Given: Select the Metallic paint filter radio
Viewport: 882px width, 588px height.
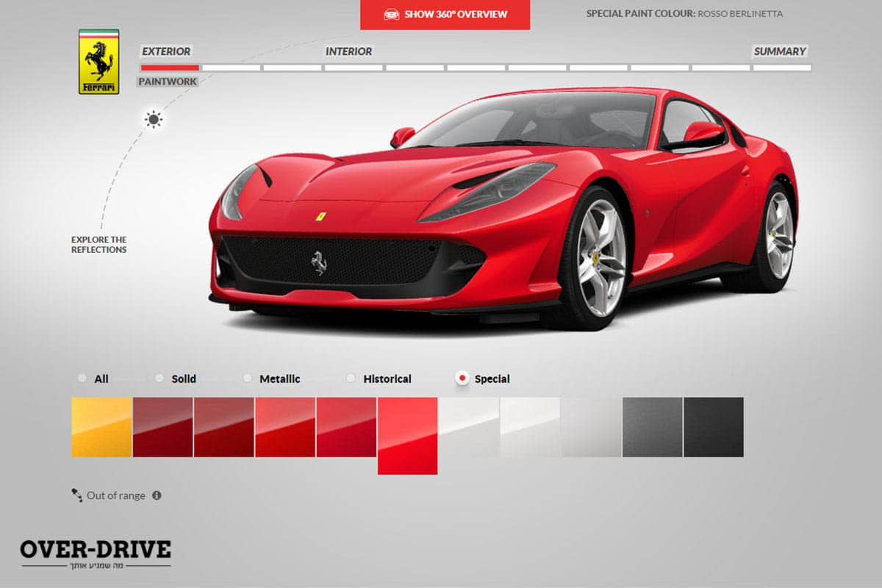Looking at the screenshot, I should tap(248, 379).
